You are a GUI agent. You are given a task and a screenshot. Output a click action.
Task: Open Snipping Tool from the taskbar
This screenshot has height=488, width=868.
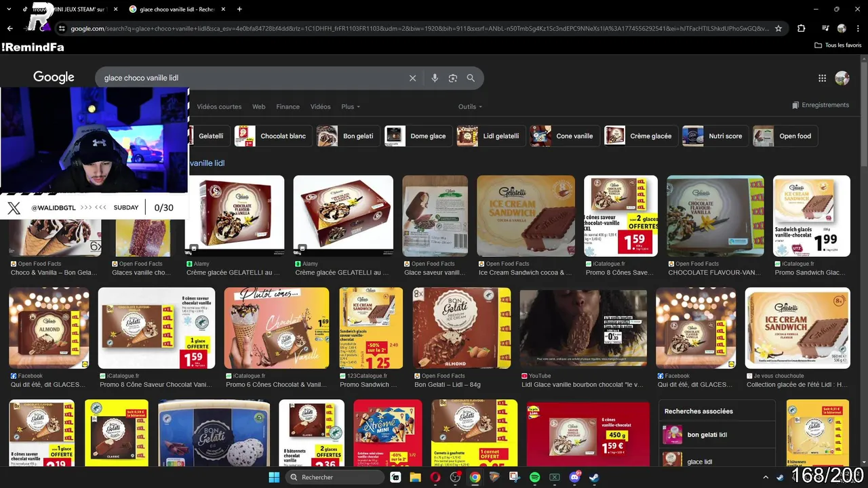tap(515, 477)
